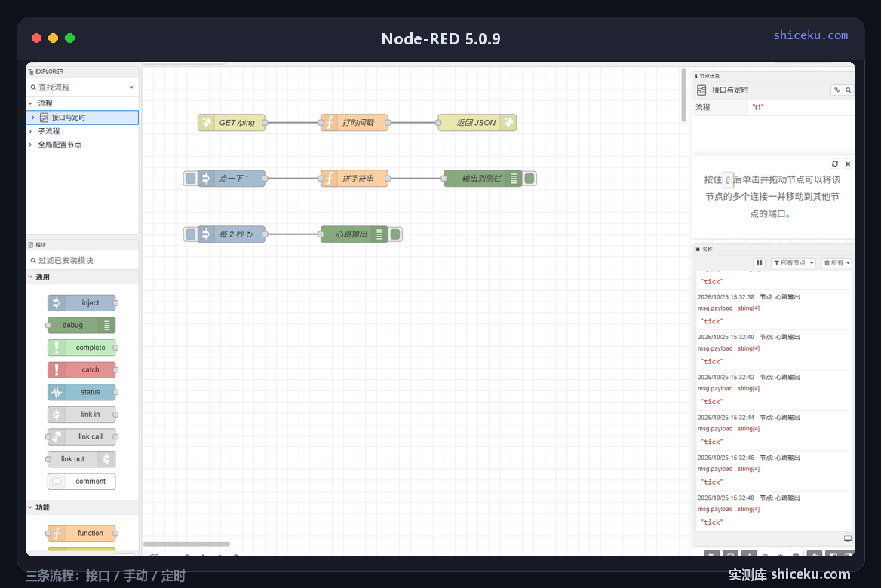Click the 节点信息 panel header

coord(774,76)
